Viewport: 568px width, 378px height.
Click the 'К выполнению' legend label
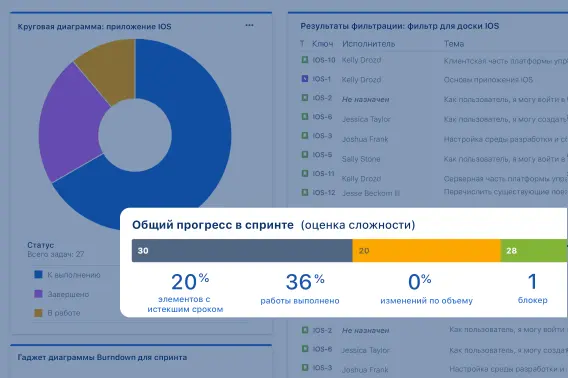pyautogui.click(x=74, y=275)
